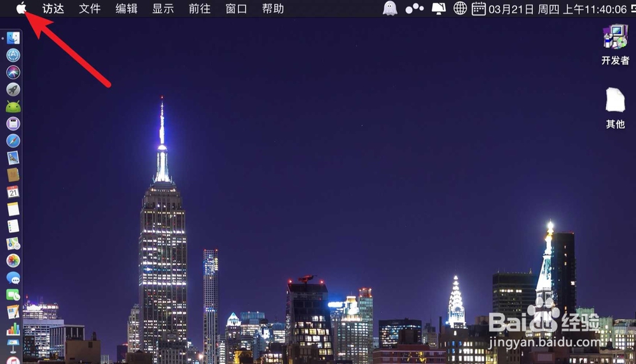Click the calendar icon in menu bar
636x364 pixels.
[479, 8]
